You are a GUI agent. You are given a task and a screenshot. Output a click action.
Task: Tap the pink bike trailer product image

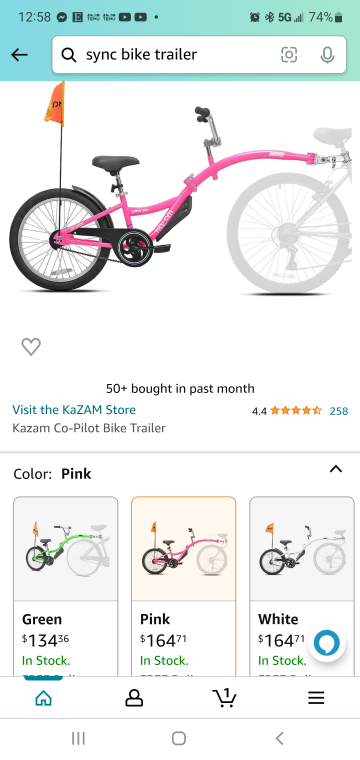click(x=180, y=189)
